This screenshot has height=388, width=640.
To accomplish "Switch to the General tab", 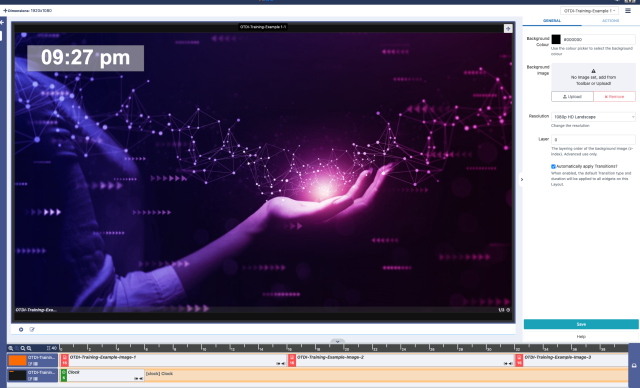I will coord(552,21).
